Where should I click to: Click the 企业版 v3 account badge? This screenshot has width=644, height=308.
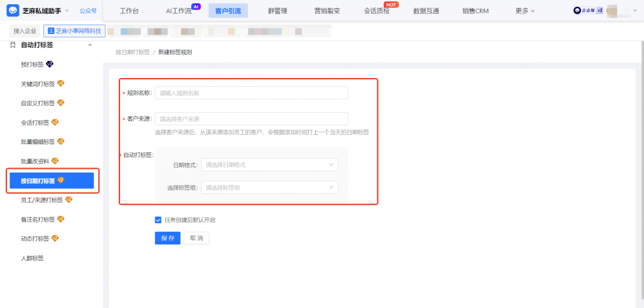pyautogui.click(x=589, y=11)
